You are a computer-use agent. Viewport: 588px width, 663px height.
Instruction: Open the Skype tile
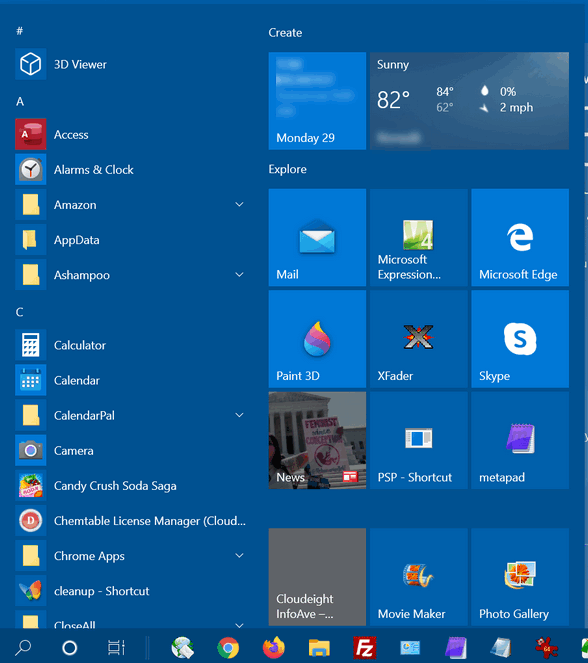pyautogui.click(x=520, y=339)
